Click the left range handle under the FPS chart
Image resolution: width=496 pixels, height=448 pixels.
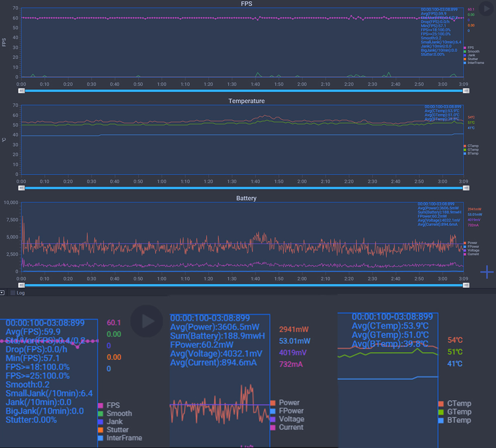point(21,91)
